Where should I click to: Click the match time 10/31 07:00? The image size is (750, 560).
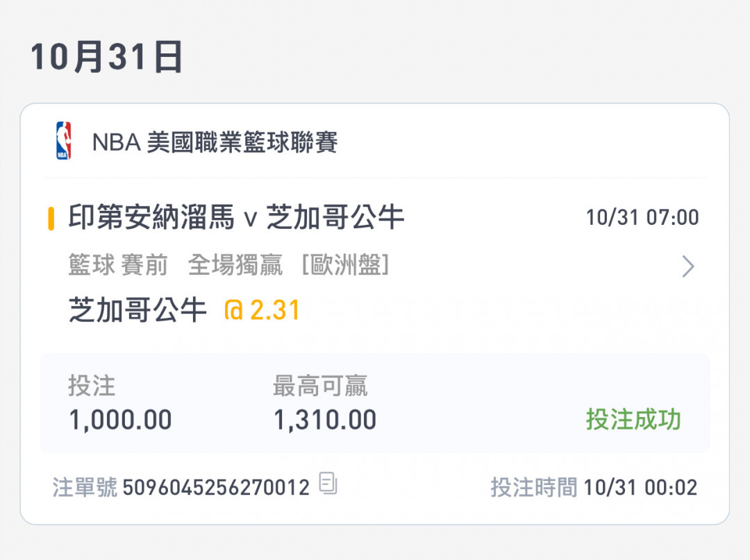(x=642, y=218)
